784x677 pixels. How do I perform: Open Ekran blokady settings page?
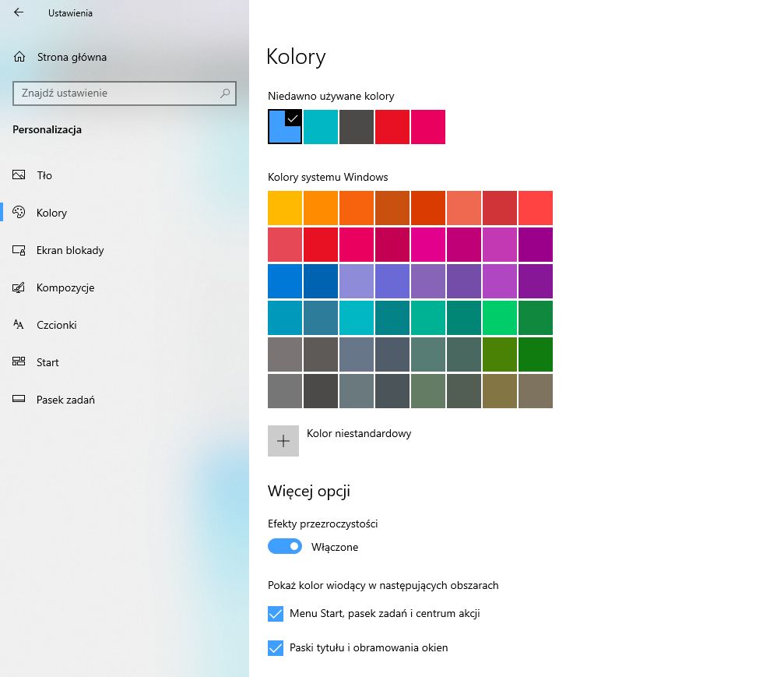click(x=71, y=250)
